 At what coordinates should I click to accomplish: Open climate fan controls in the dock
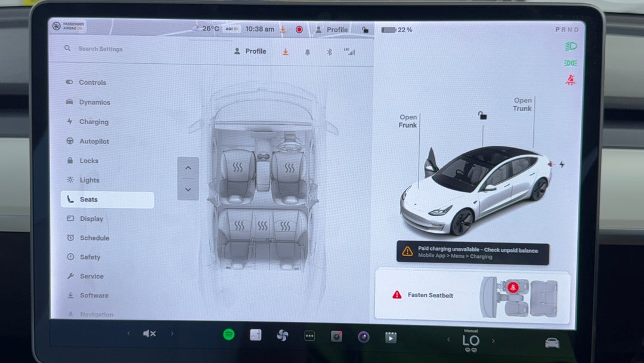pos(283,336)
